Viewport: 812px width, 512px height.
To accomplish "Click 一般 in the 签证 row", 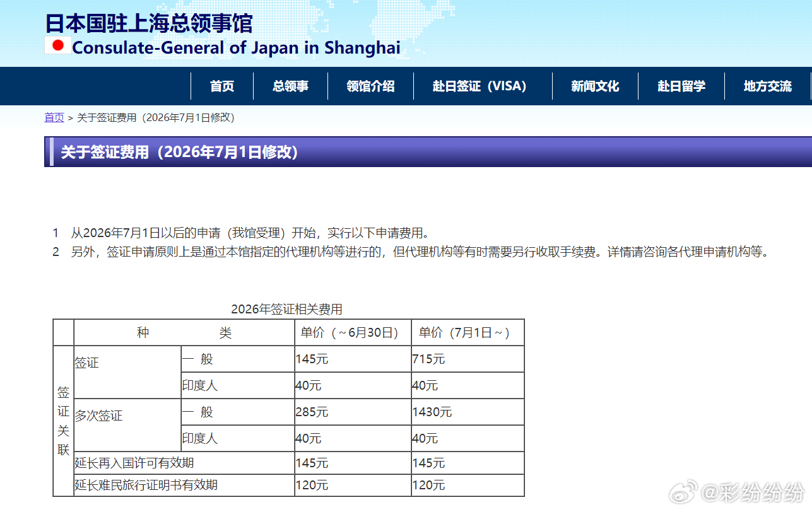I will [238, 359].
